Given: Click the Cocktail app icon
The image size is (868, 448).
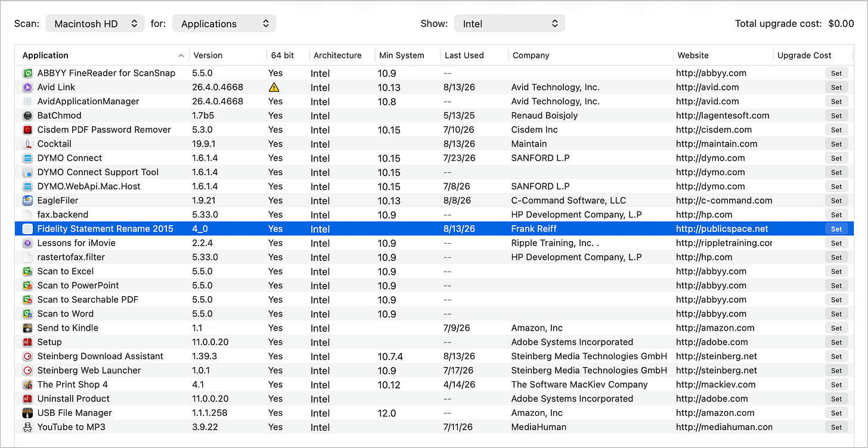Looking at the screenshot, I should (27, 144).
